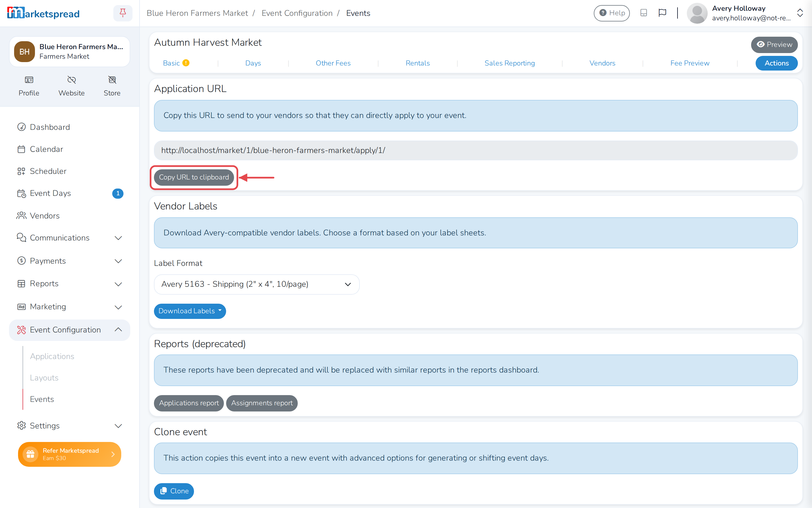The image size is (812, 508).
Task: Open Vendors in the sidebar
Action: pyautogui.click(x=69, y=216)
